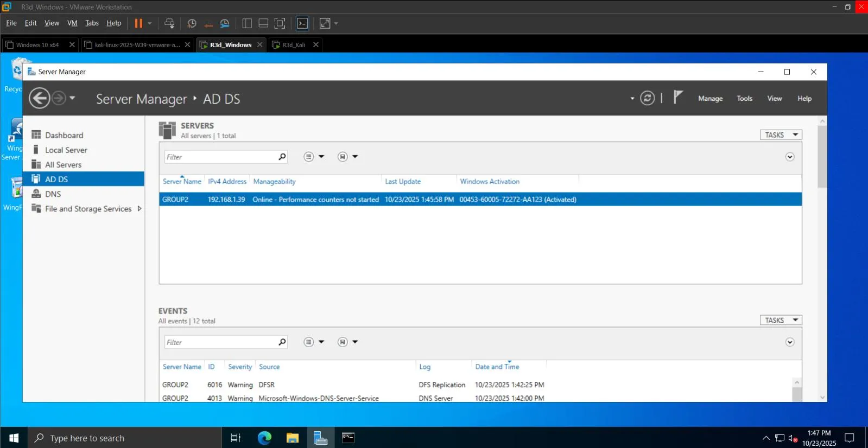Screen dimensions: 868x448
Task: Open the Server Manager Help menu
Action: tap(804, 99)
